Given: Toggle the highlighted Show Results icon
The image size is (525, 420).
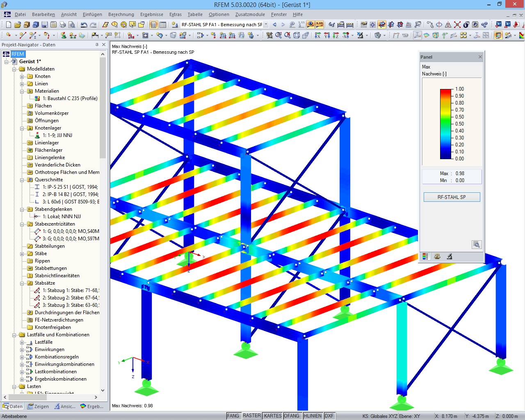Looking at the screenshot, I should point(310,24).
